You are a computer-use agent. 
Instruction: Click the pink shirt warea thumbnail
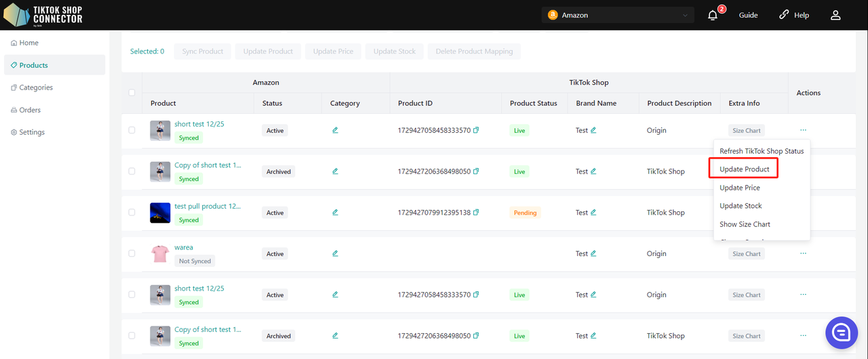click(160, 254)
